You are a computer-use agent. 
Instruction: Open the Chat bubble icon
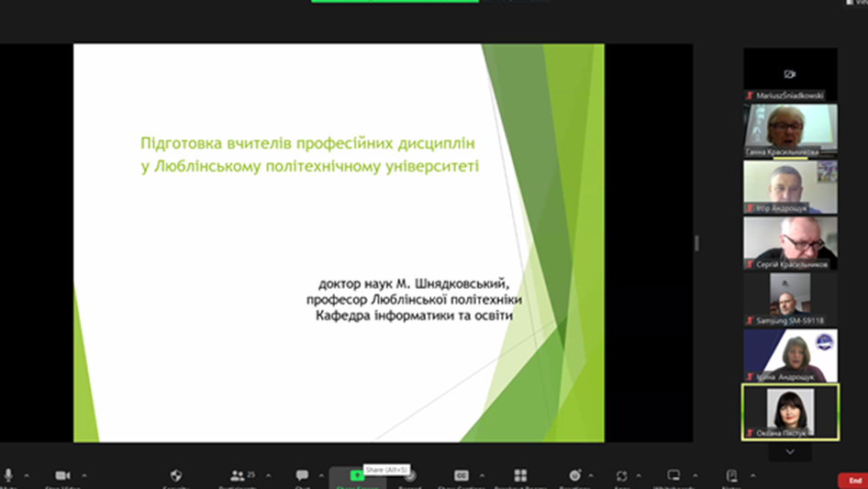[x=302, y=475]
